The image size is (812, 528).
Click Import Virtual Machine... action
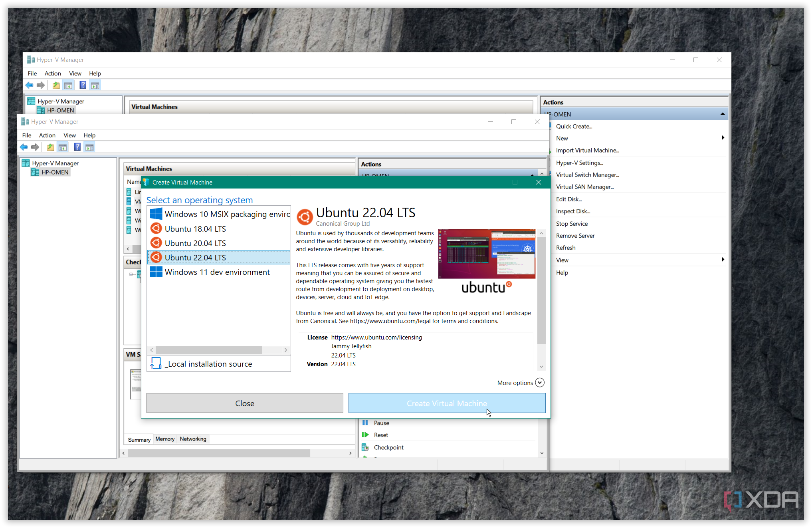coord(588,150)
